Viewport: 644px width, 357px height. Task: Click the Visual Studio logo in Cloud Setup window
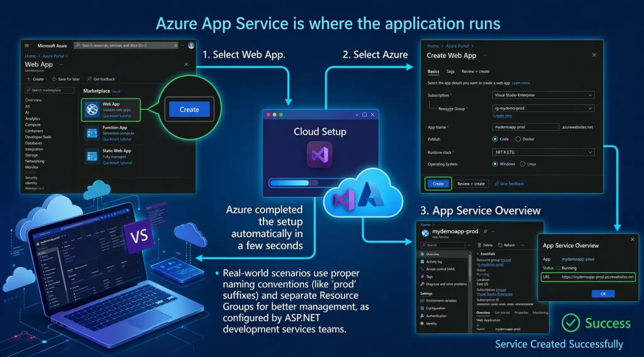(319, 155)
